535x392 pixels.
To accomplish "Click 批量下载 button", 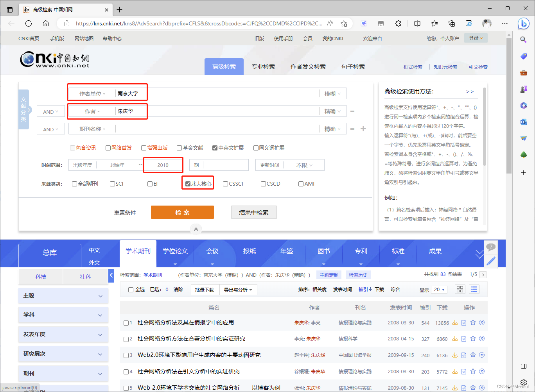I will [x=205, y=290].
